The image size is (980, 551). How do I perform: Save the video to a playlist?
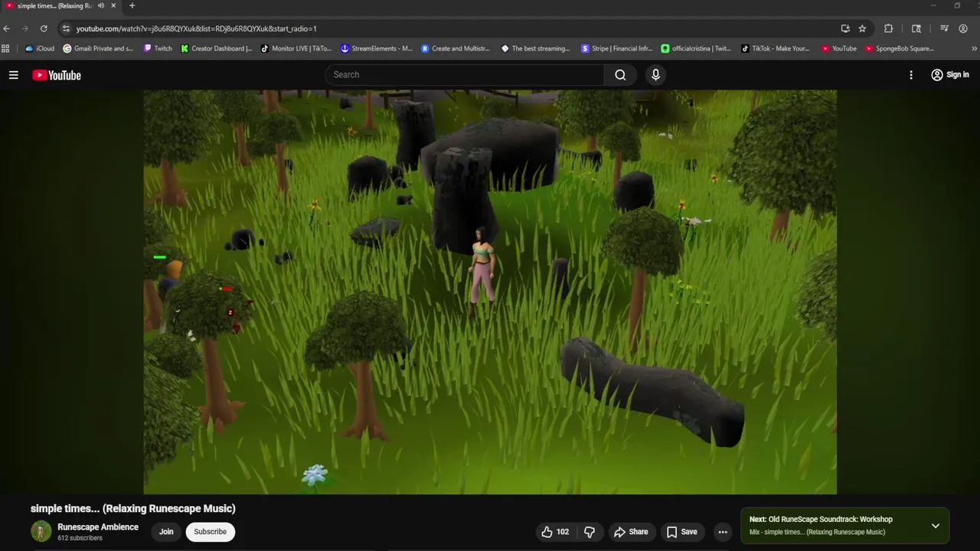(681, 532)
